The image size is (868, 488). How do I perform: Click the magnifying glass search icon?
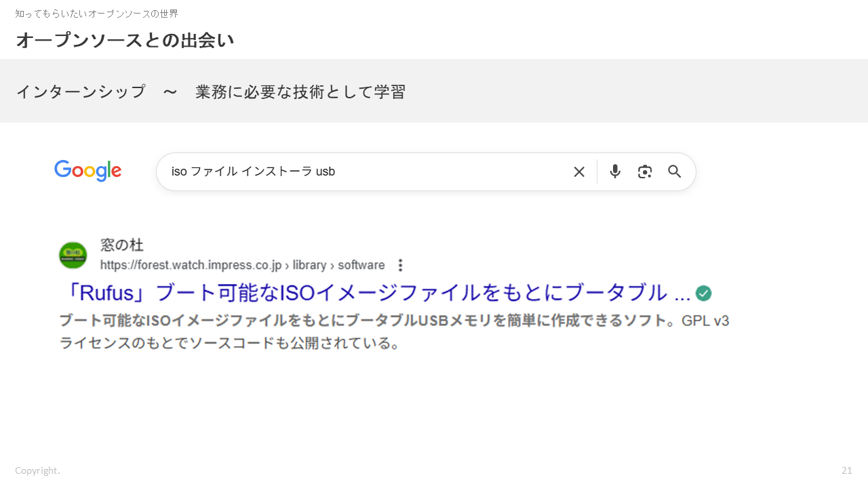pos(675,171)
